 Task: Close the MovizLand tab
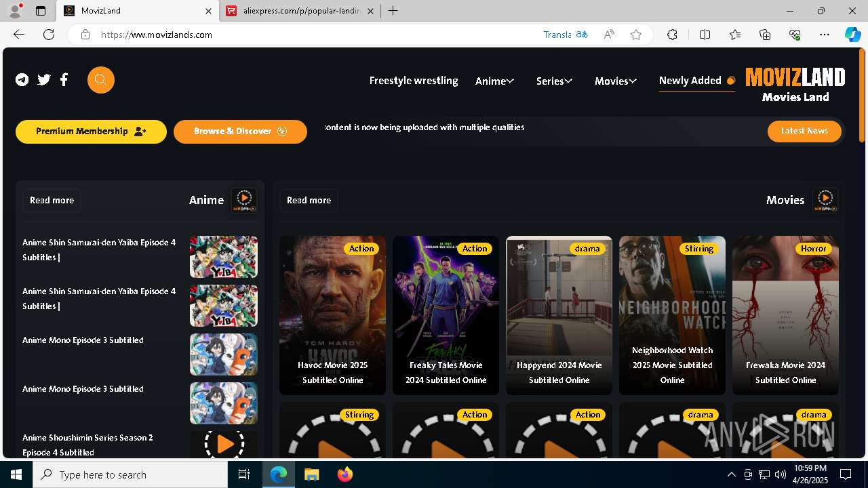(208, 11)
